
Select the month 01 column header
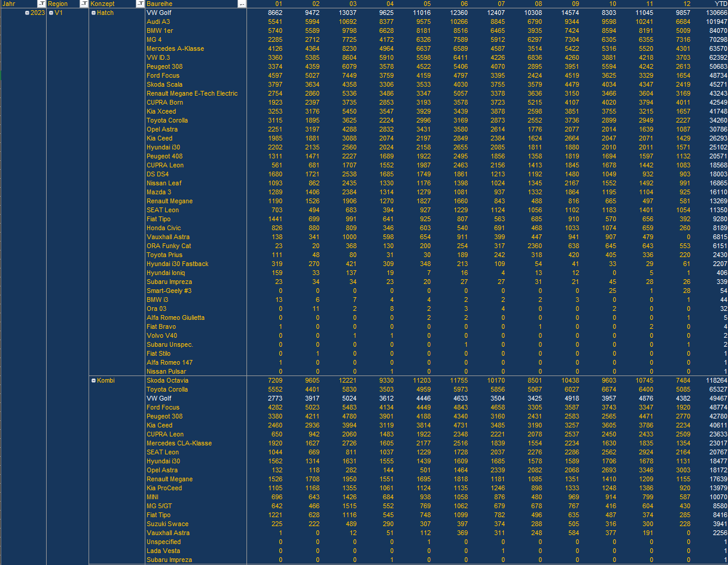(x=278, y=4)
